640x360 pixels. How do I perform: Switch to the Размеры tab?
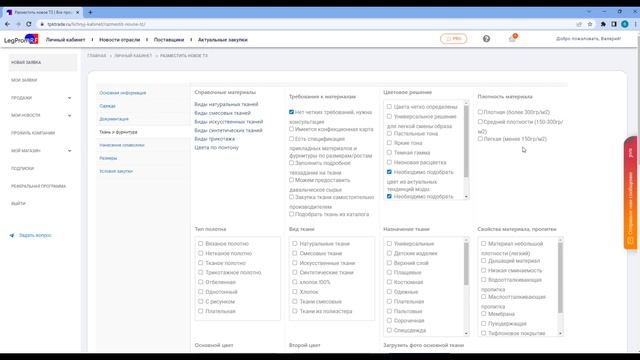click(x=108, y=158)
